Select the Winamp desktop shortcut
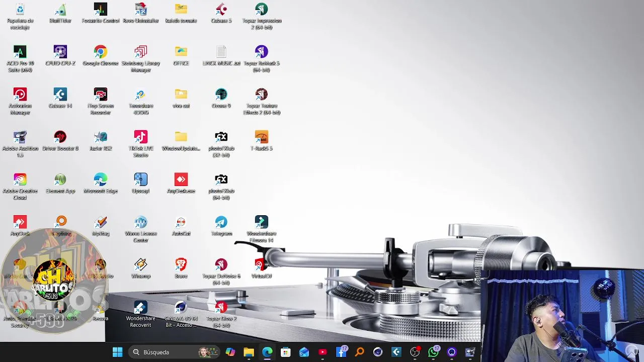This screenshot has height=362, width=644. coord(141,269)
